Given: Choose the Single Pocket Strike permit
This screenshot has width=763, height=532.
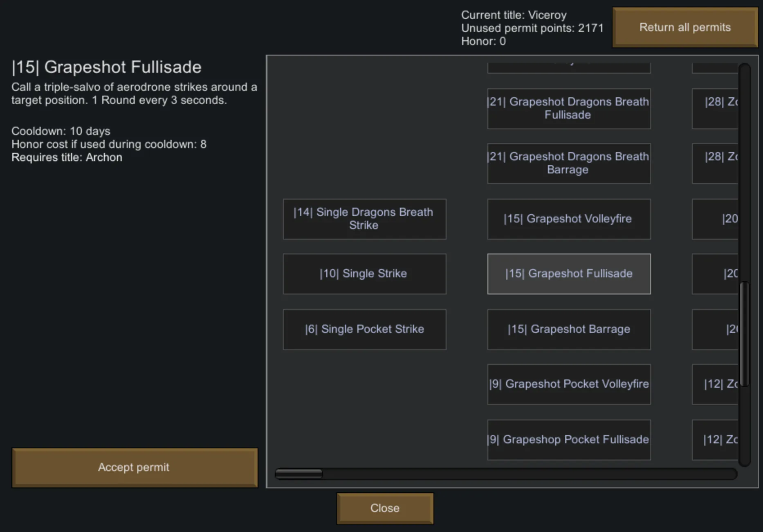Looking at the screenshot, I should click(x=364, y=329).
